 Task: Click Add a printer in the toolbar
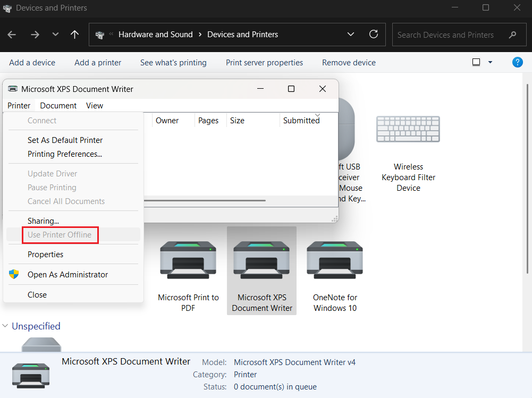98,62
